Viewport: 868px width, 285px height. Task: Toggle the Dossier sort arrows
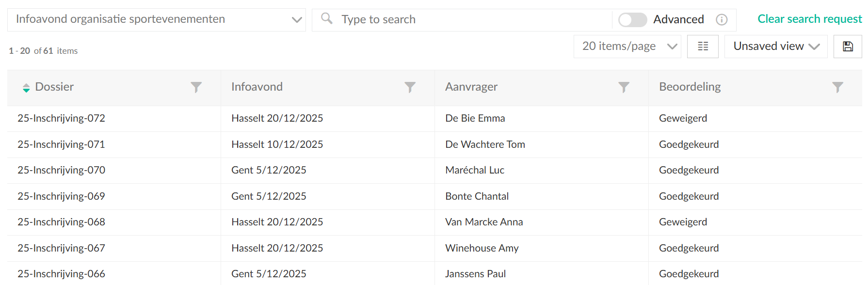pyautogui.click(x=26, y=88)
